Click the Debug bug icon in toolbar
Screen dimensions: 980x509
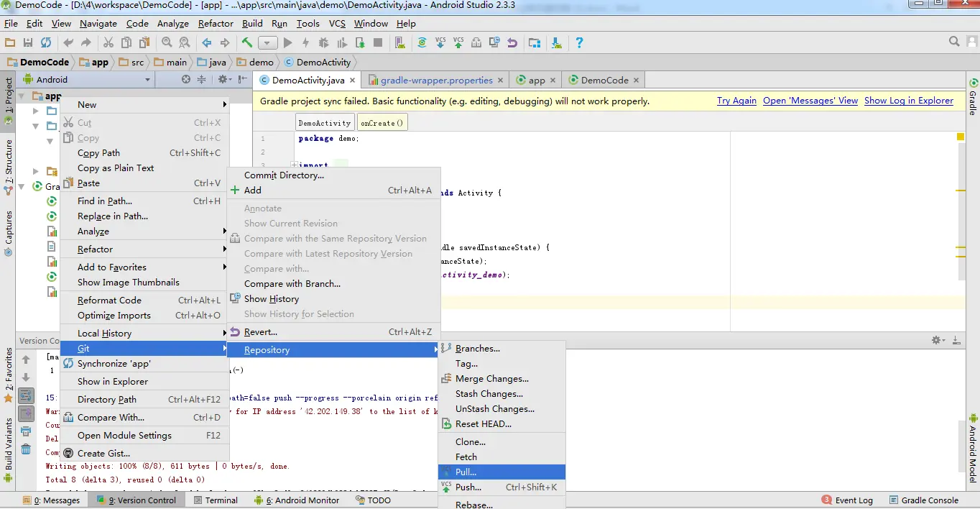[x=323, y=43]
